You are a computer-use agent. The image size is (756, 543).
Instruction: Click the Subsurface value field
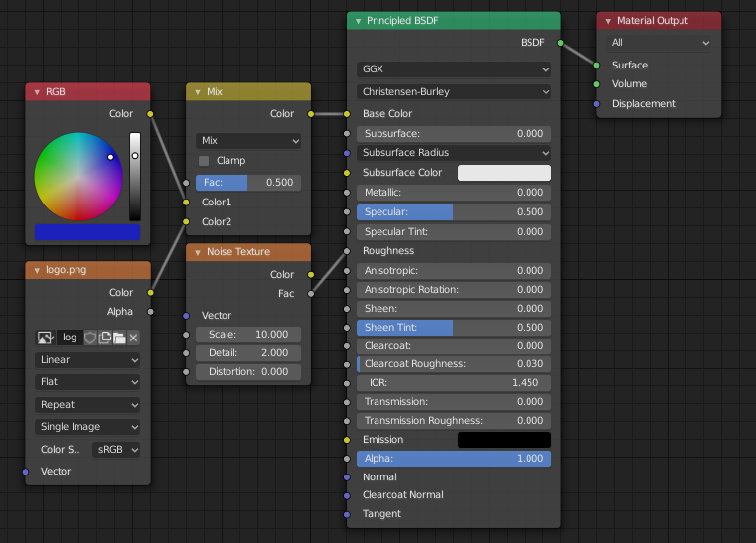click(454, 134)
